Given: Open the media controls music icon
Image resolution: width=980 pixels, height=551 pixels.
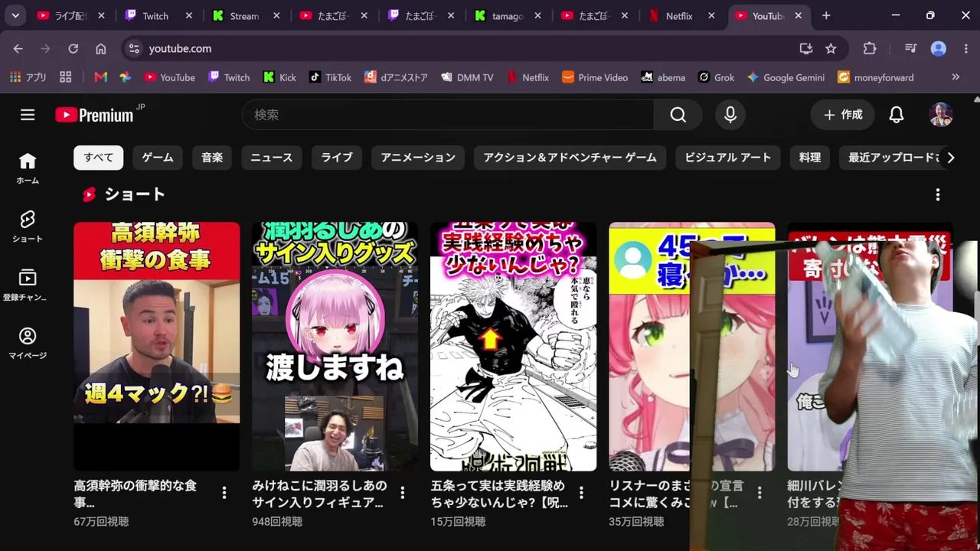Looking at the screenshot, I should click(x=910, y=48).
